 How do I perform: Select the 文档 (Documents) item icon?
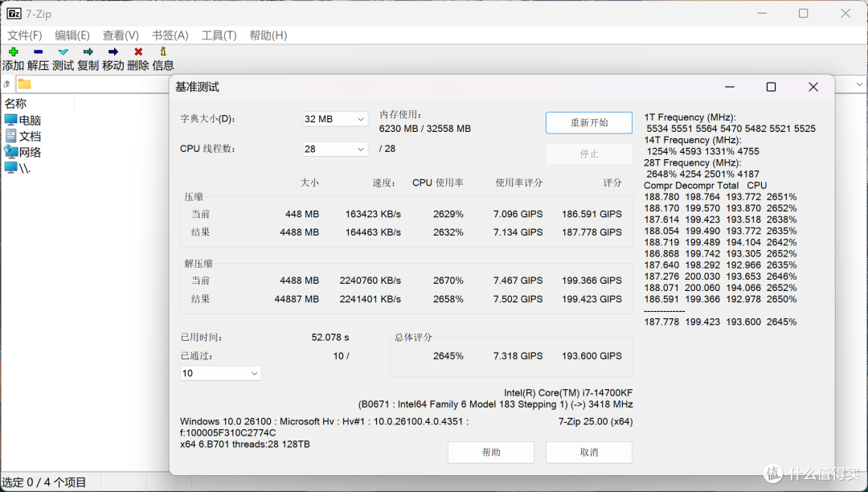point(11,136)
